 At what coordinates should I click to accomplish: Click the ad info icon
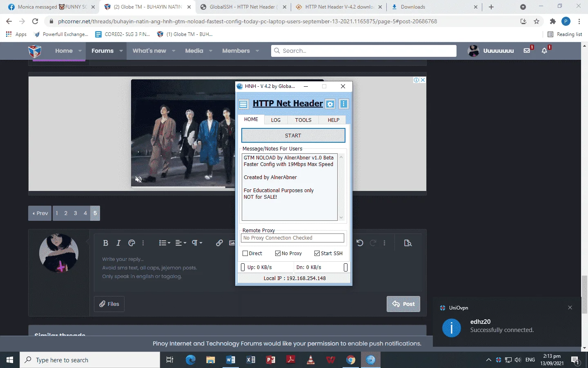point(416,80)
